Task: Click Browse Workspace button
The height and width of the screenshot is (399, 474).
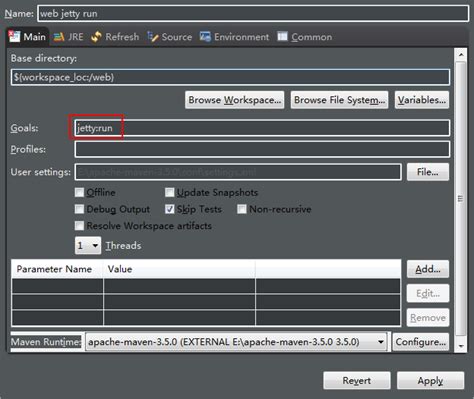Action: pos(235,100)
